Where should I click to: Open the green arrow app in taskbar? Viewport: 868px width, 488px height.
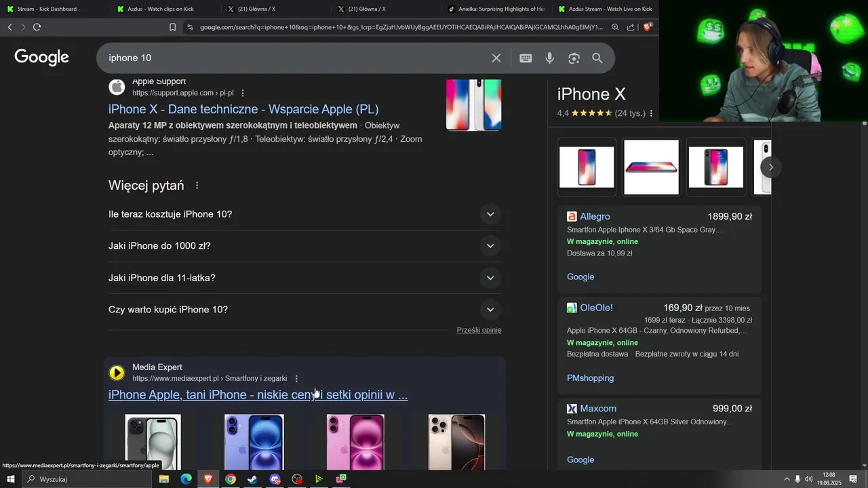[319, 479]
